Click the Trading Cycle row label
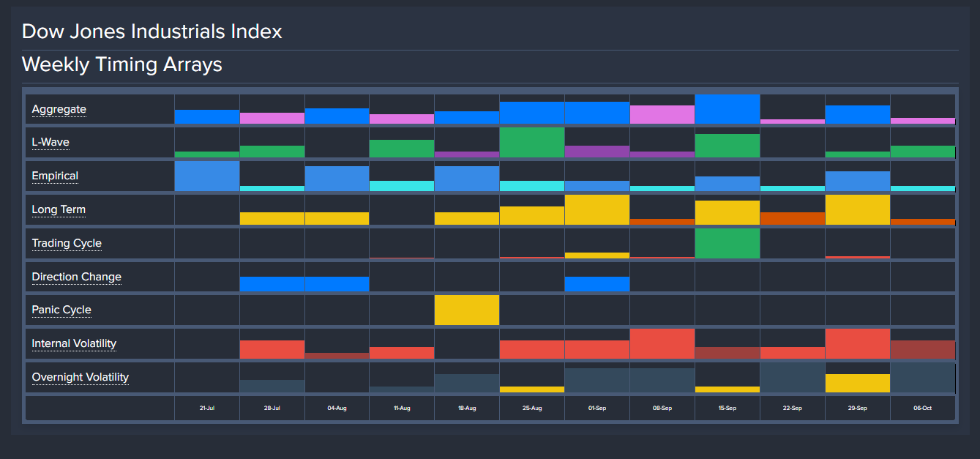 click(67, 243)
